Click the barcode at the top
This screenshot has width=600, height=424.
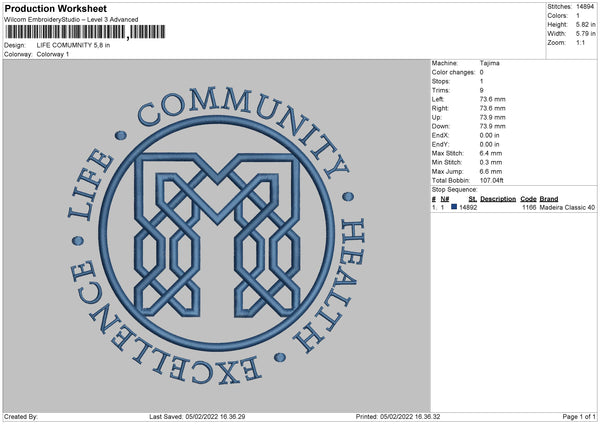pos(85,32)
